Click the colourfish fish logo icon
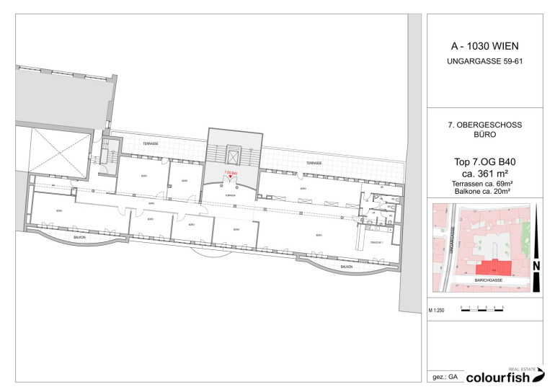555x392 pixels. (x=538, y=375)
